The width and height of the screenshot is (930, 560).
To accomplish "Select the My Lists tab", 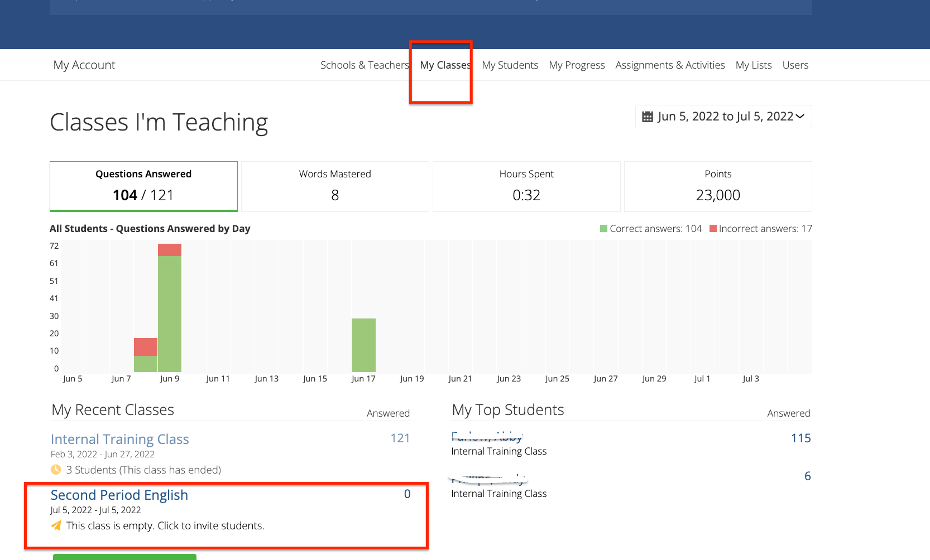I will tap(753, 65).
